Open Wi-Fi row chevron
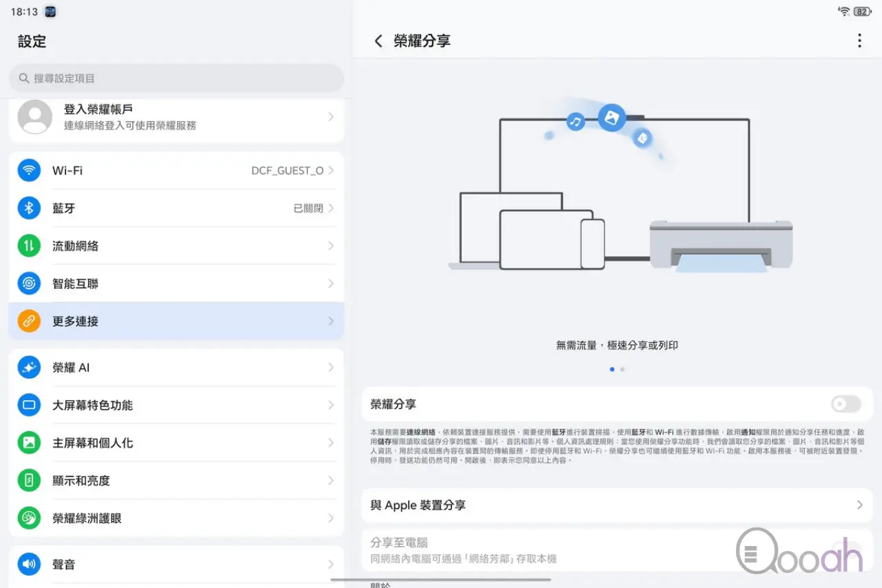The height and width of the screenshot is (588, 882). [331, 170]
